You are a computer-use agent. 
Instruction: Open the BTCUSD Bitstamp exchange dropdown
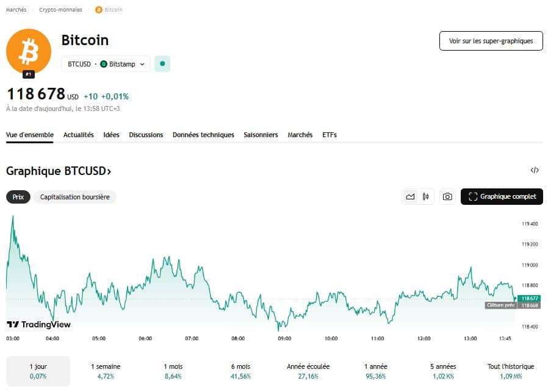[106, 63]
